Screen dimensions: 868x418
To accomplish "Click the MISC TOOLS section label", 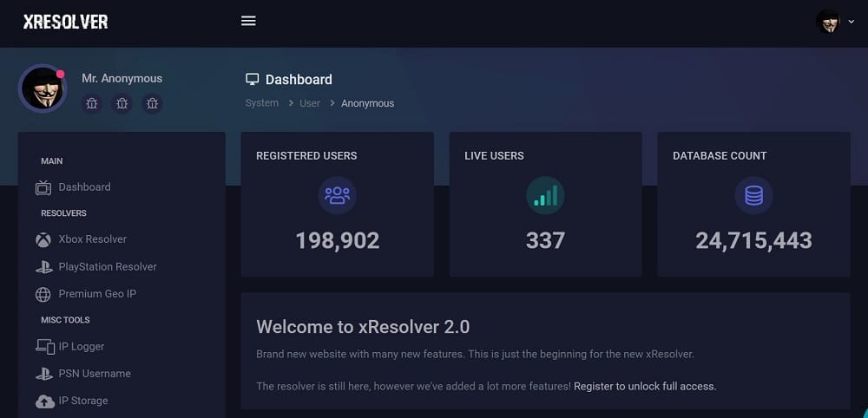I will pos(65,320).
